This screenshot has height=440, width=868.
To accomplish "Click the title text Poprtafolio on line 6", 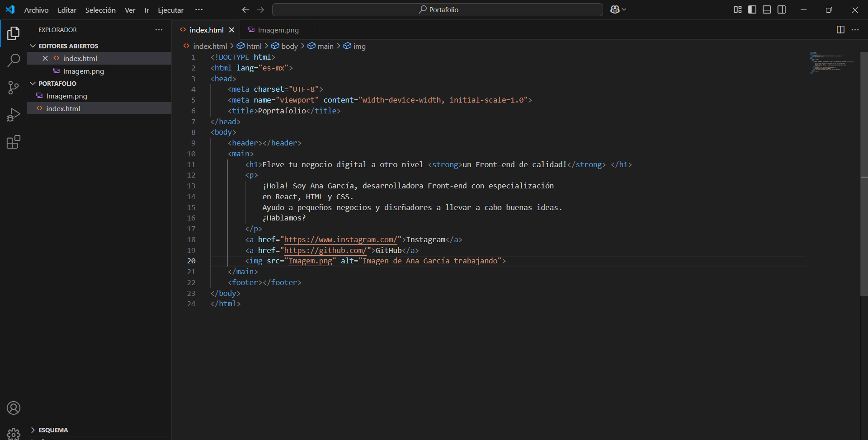I will click(282, 111).
